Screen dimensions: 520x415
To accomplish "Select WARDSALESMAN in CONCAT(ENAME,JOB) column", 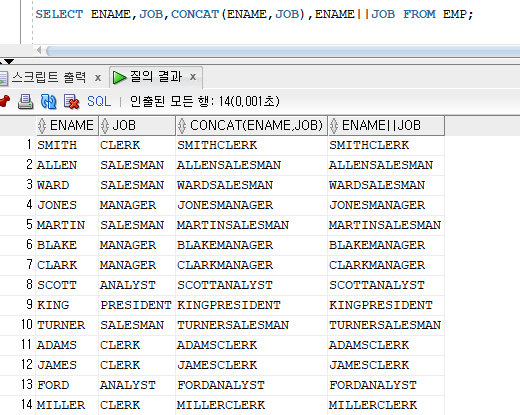I will coord(251,185).
